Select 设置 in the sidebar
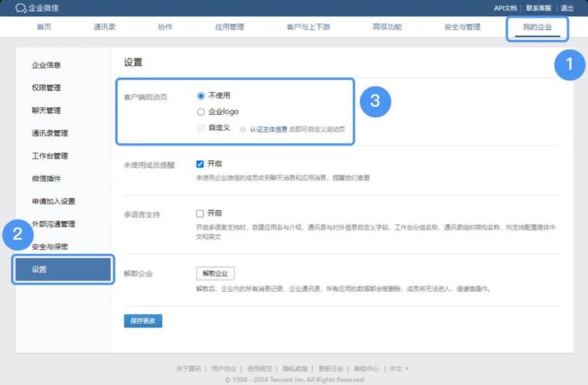This screenshot has width=588, height=385. click(x=63, y=269)
